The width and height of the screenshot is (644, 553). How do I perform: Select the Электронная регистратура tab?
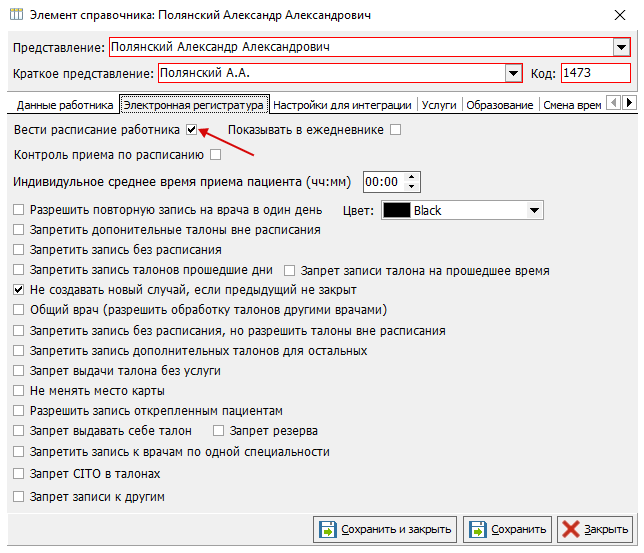tap(193, 105)
